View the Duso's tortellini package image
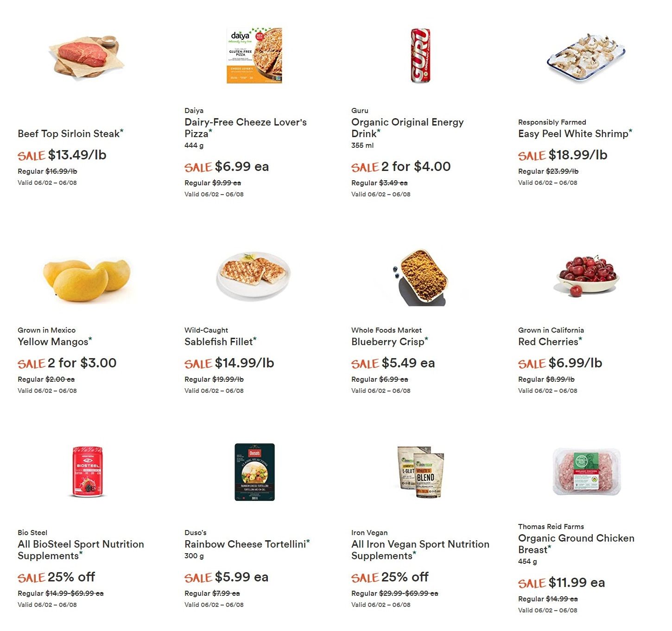The image size is (672, 631). click(x=254, y=472)
